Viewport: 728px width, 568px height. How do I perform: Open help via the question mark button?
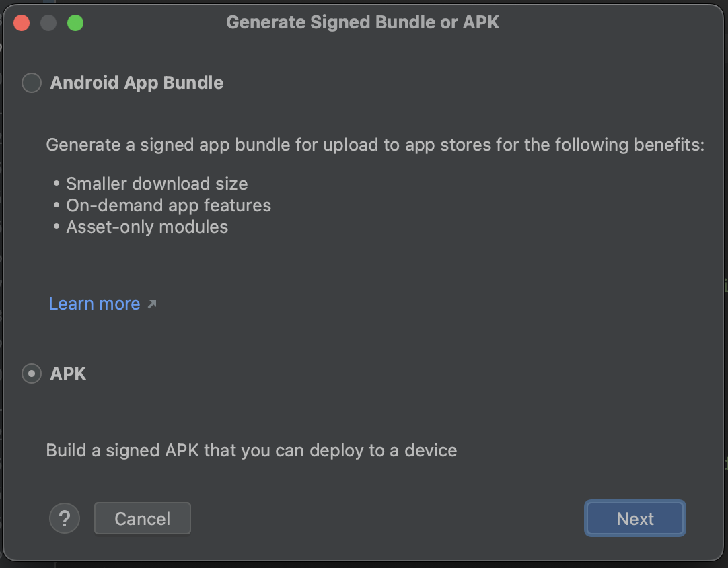(x=65, y=518)
